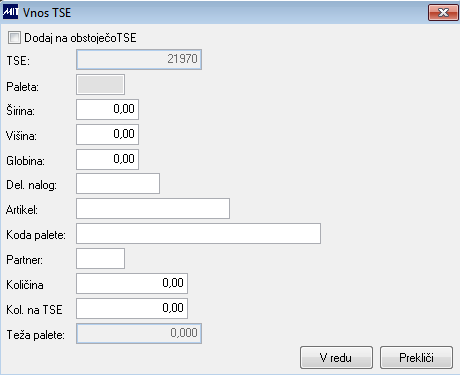Click the Teža palete field

coord(139,333)
